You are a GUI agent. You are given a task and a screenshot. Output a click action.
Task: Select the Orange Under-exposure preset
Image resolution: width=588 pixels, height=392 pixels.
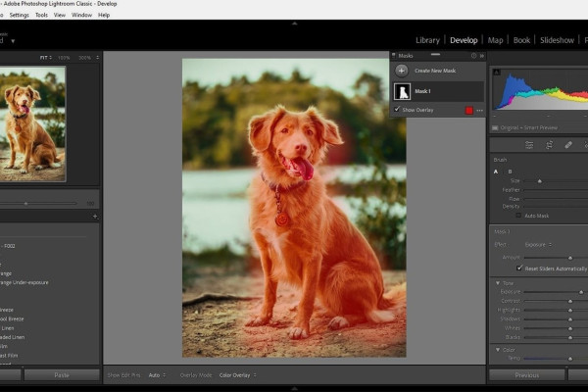[x=24, y=282]
